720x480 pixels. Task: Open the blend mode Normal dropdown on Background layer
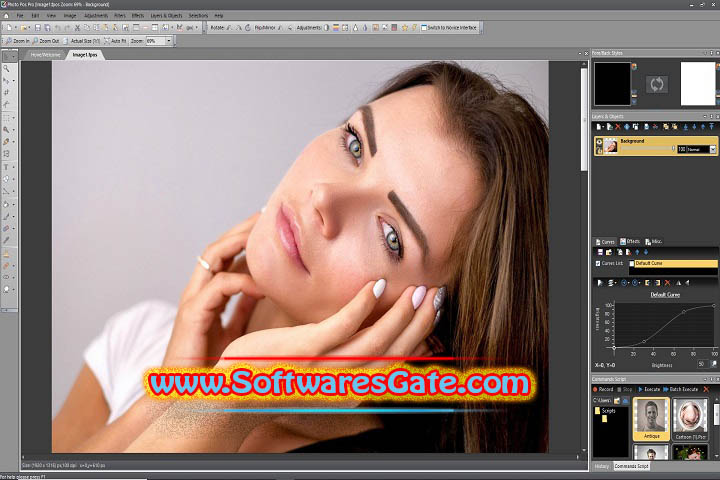point(713,149)
